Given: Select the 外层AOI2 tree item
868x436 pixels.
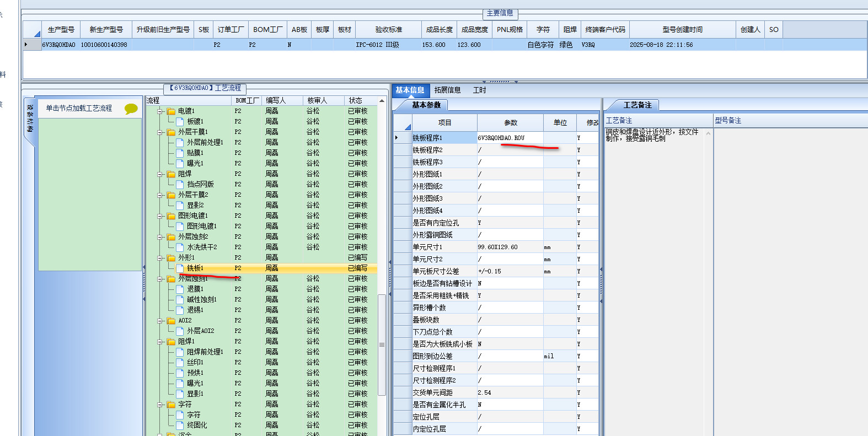Looking at the screenshot, I should click(x=200, y=331).
